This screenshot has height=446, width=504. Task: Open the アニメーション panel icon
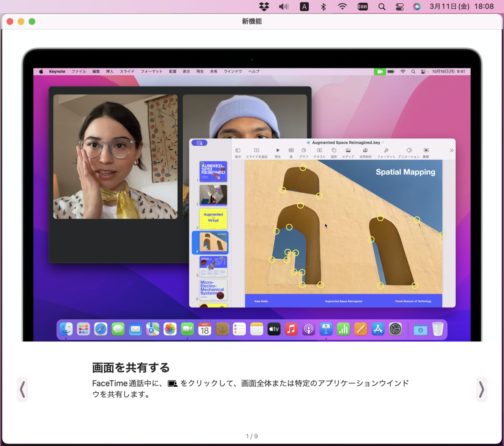(x=409, y=150)
